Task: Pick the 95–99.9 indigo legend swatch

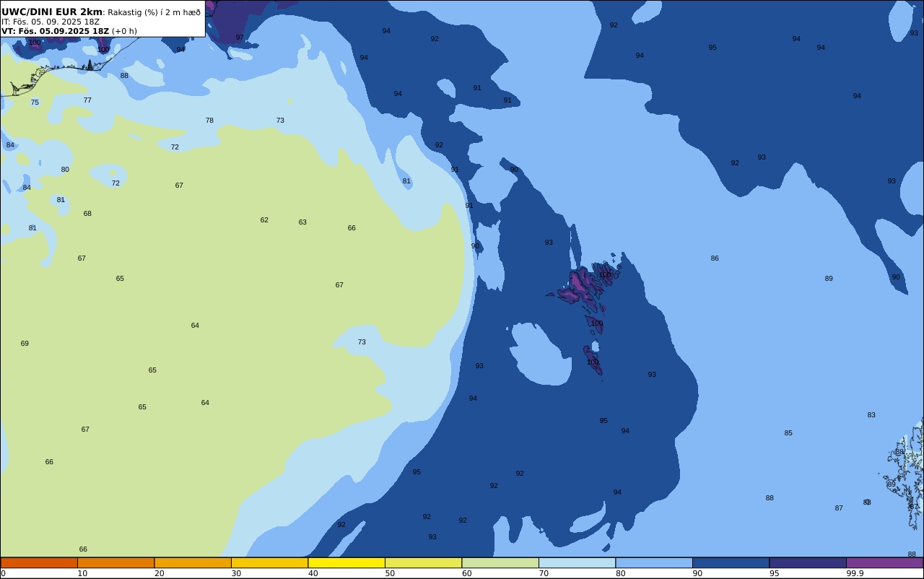Action: pyautogui.click(x=808, y=562)
